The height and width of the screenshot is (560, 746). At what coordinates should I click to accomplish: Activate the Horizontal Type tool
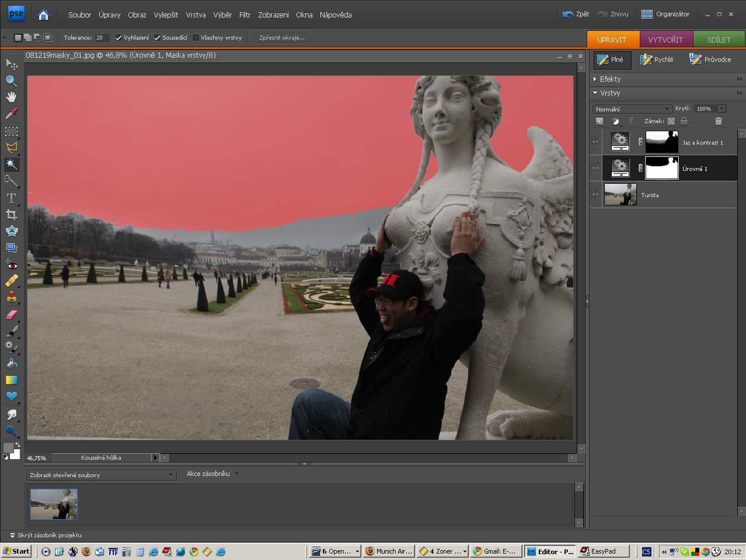11,198
